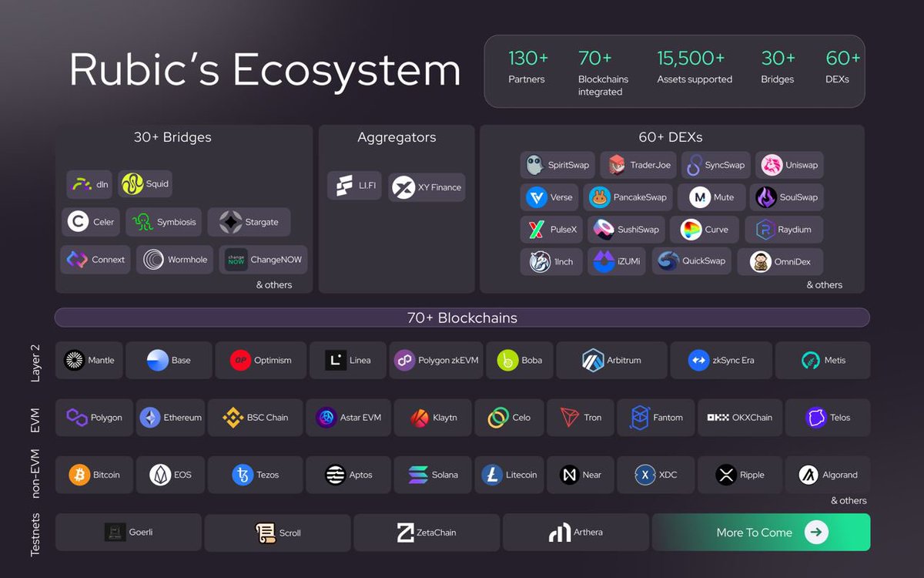Image resolution: width=924 pixels, height=578 pixels.
Task: Open the ZetaChain testnet card
Action: (427, 533)
